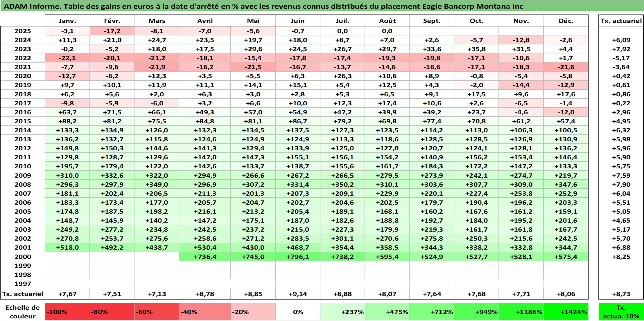Click the +301,1 cell in 2002 row
Image resolution: width=644 pixels, height=321 pixels.
pyautogui.click(x=342, y=239)
